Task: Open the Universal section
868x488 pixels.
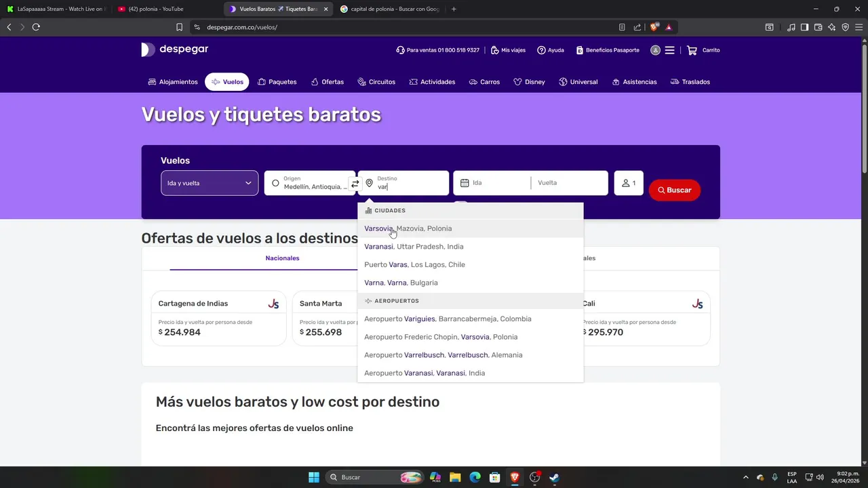Action: (578, 82)
